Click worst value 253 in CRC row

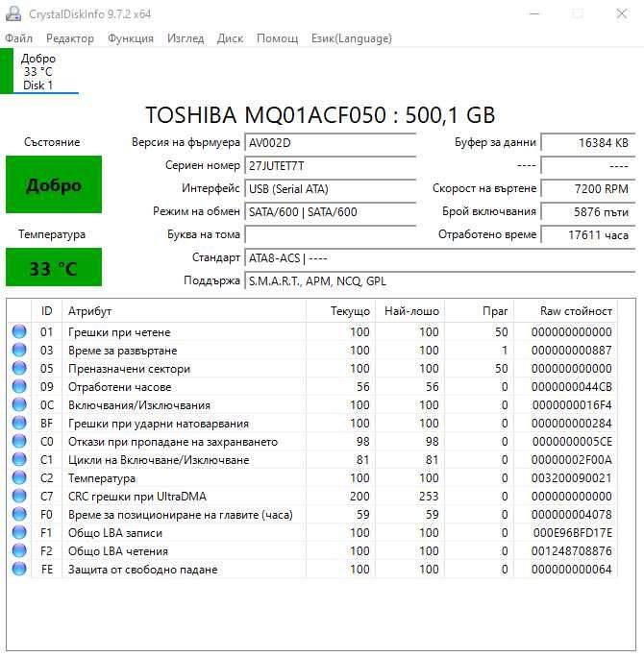(x=429, y=497)
